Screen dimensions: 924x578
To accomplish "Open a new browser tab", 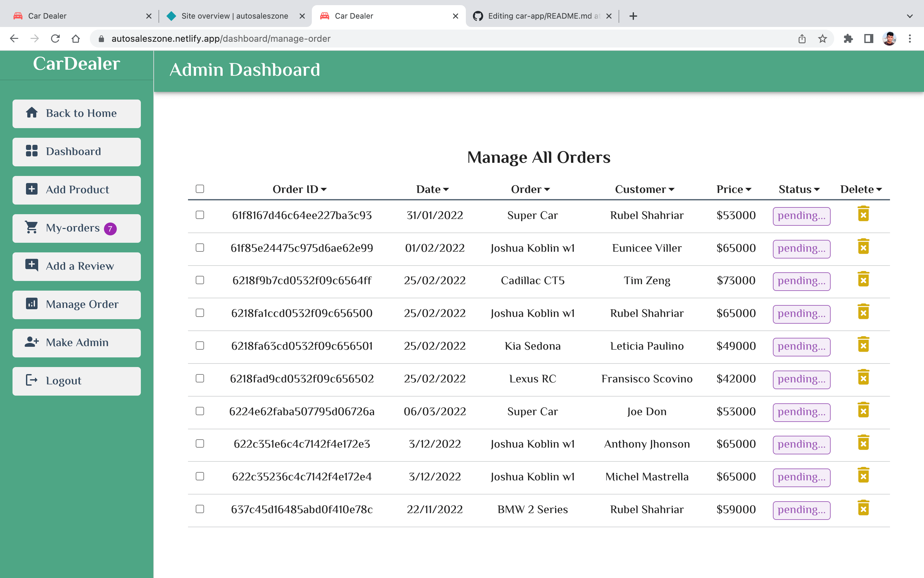I will (x=633, y=16).
